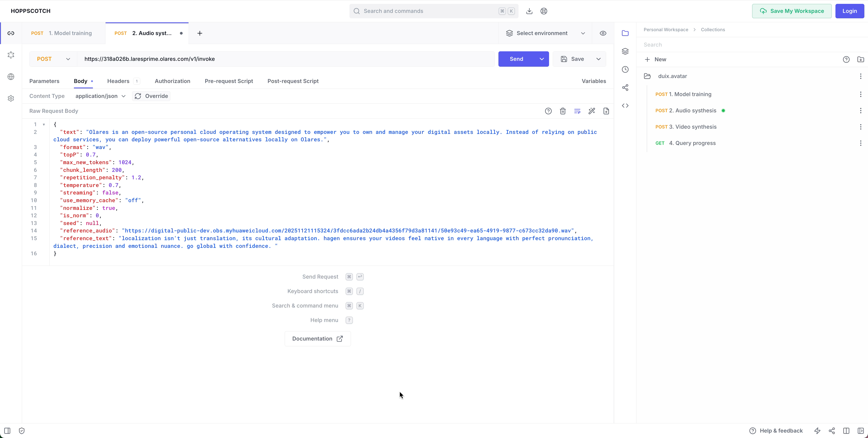Toggle environment preview eye icon

tap(603, 33)
